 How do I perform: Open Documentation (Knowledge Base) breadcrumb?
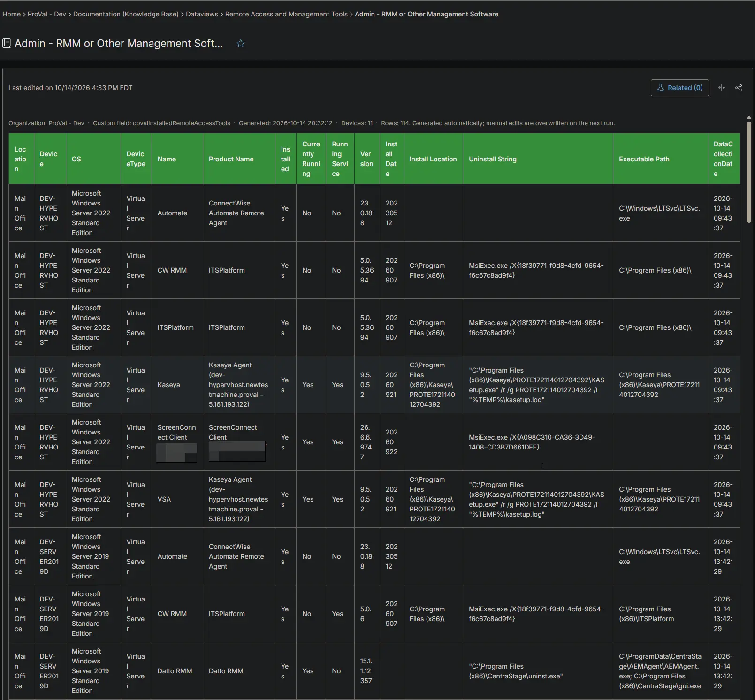pyautogui.click(x=126, y=14)
